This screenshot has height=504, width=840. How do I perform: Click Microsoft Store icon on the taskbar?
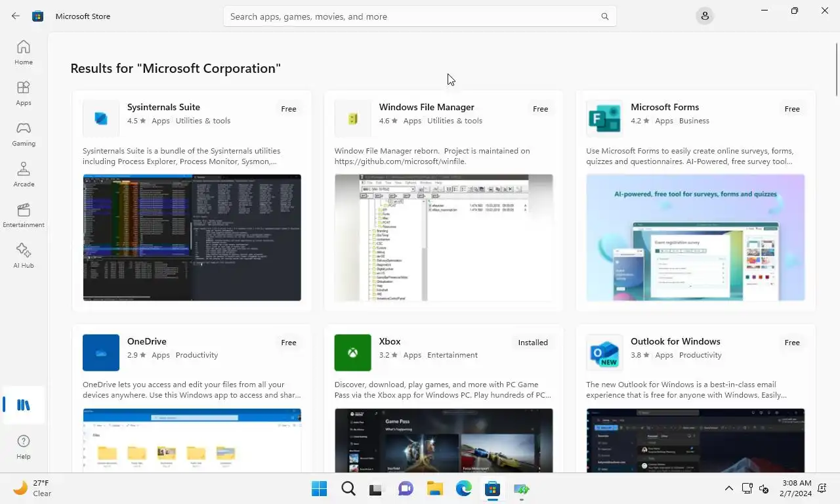[x=493, y=489]
